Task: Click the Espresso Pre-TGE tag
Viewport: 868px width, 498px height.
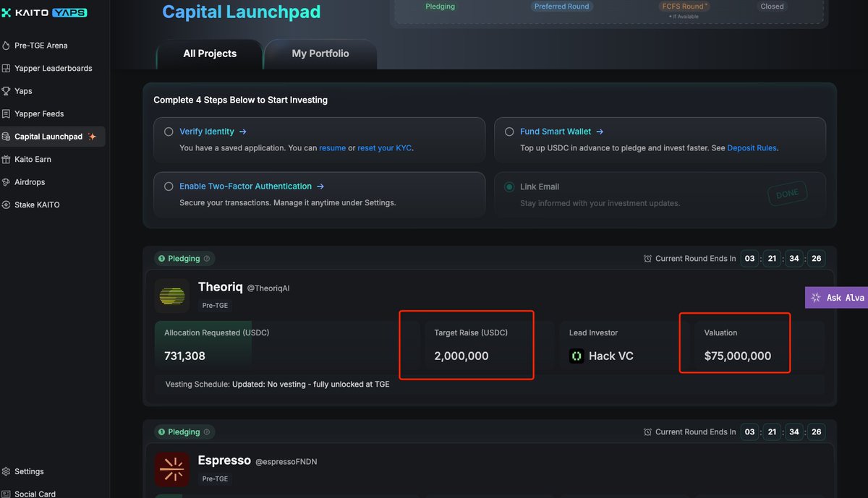Action: click(x=215, y=479)
